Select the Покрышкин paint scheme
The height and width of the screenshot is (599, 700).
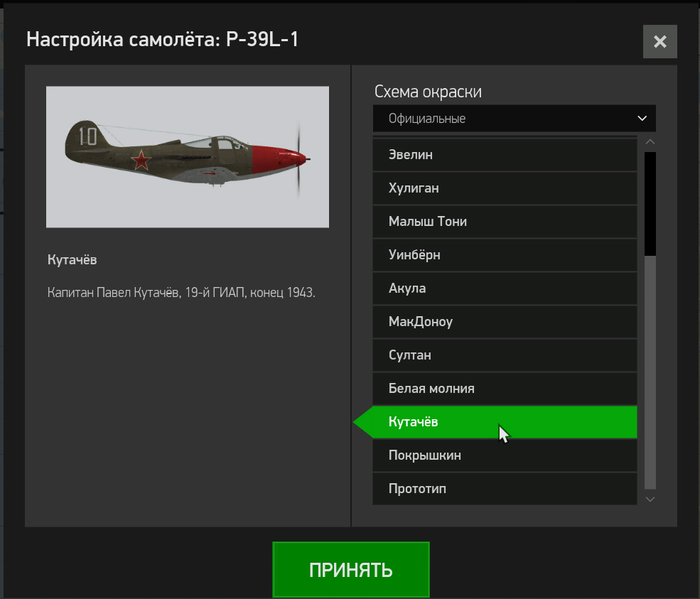click(x=505, y=455)
